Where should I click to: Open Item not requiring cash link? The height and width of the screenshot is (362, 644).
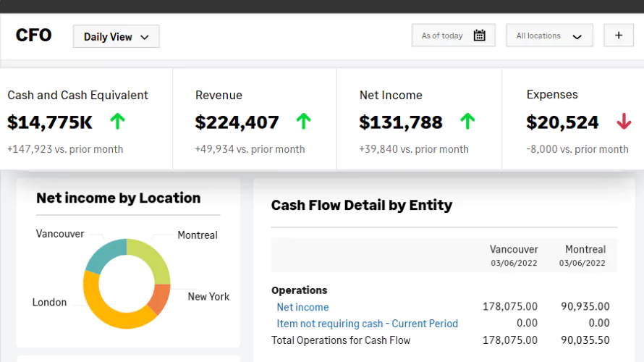[x=367, y=324]
